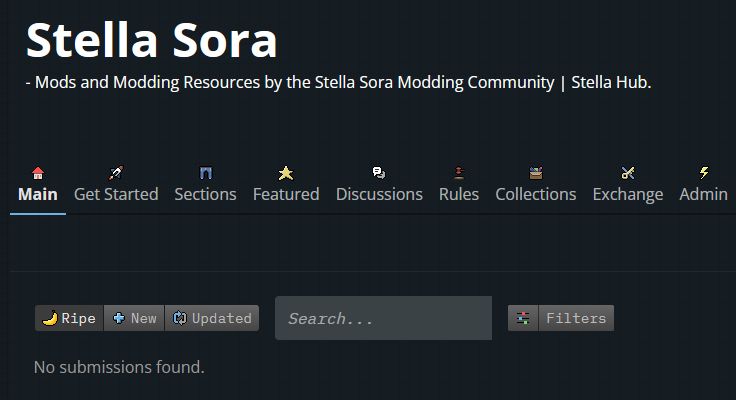Screen dimensions: 736x400
Task: Click the rocket icon above Get Started
Action: [x=116, y=173]
